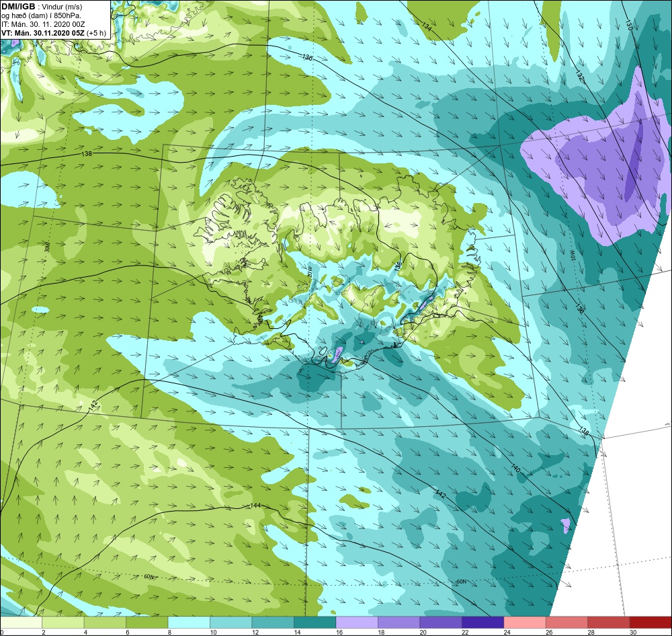Click the 132 contour label
Viewport: 672px width, 636px height.
coord(580,77)
